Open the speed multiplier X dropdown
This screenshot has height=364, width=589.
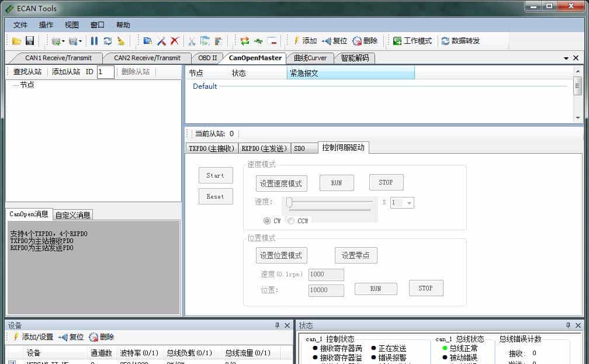click(409, 203)
